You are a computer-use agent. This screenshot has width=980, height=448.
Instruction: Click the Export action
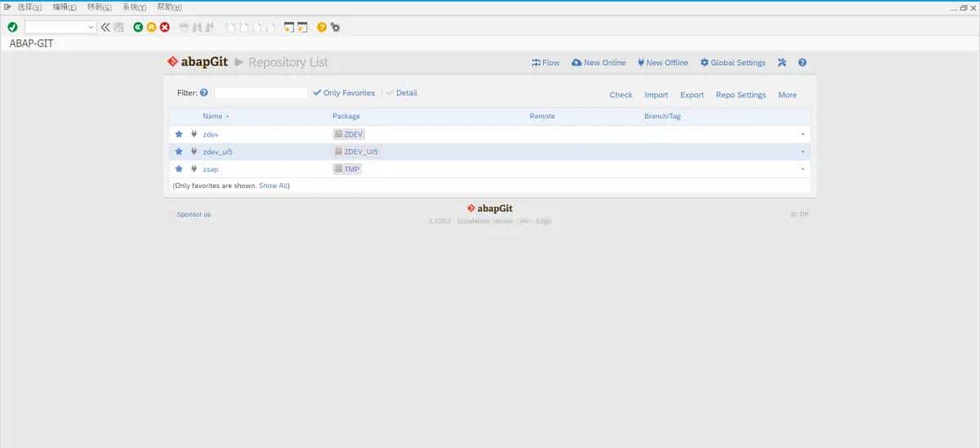[x=692, y=95]
